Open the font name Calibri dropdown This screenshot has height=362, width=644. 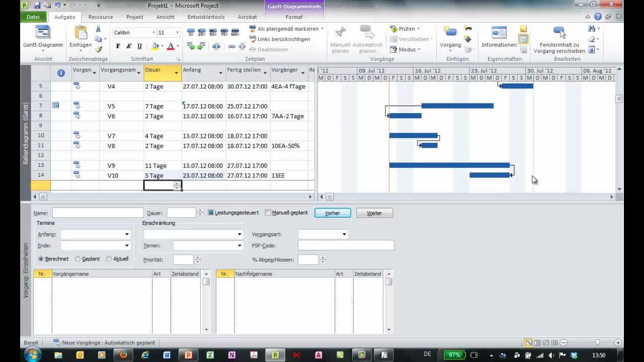[153, 33]
